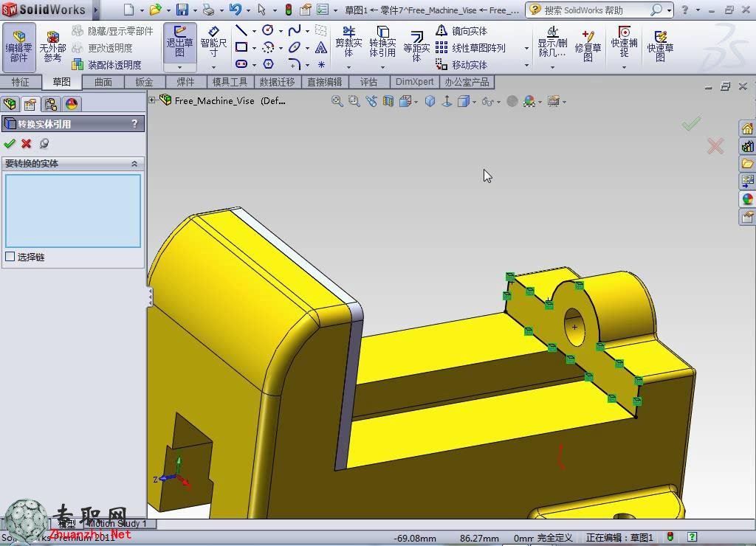
Task: Select the Straight Slot sketch tool
Action: [x=241, y=63]
